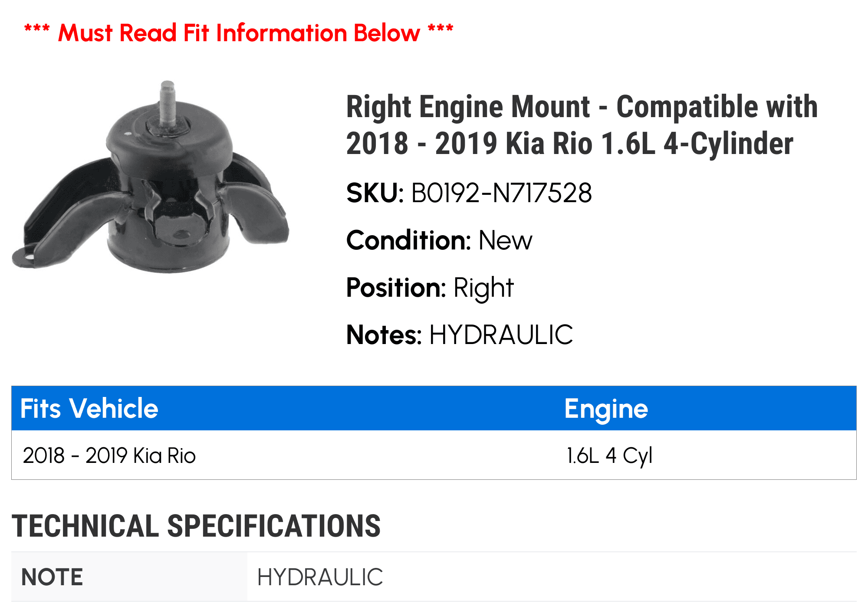Click the "2018 - 2019 Kia Rio 1.6L 4-Cylinder" title line
The image size is (868, 613).
tap(569, 144)
